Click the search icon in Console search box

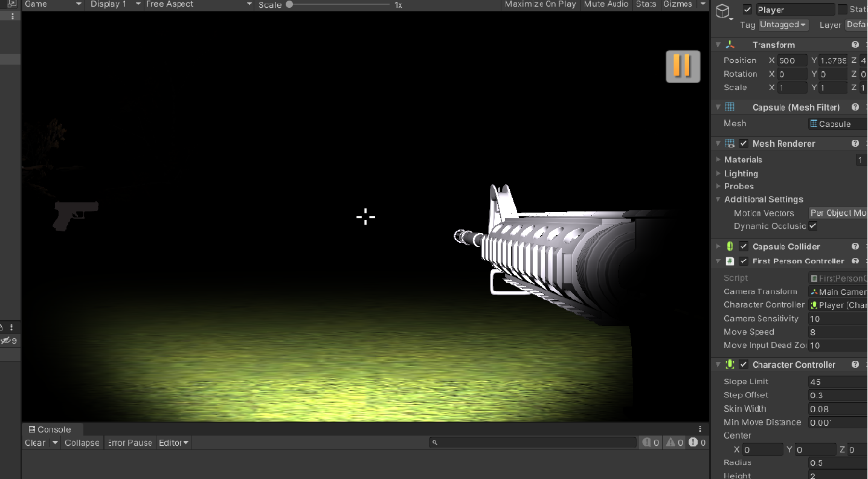coord(435,443)
